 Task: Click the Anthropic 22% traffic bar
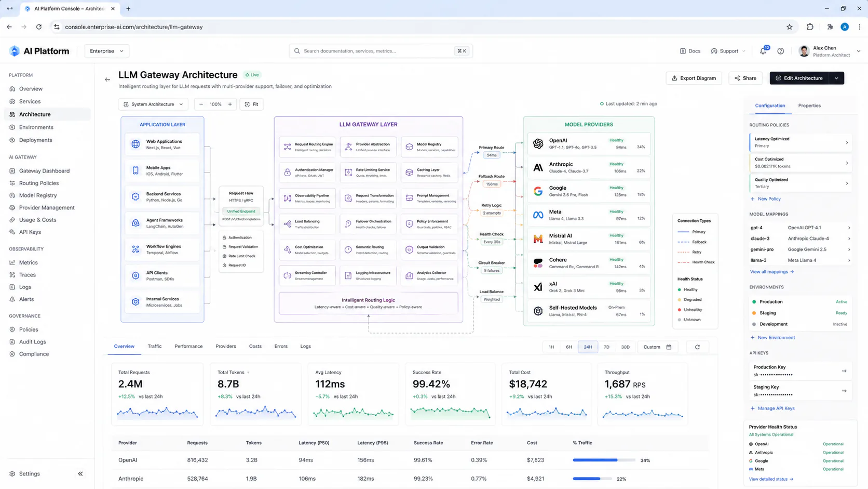(x=592, y=479)
